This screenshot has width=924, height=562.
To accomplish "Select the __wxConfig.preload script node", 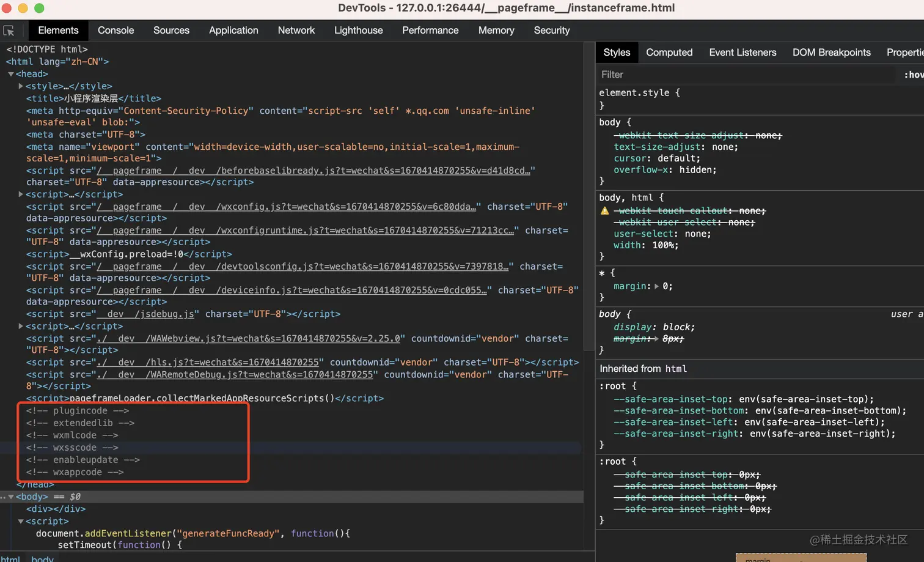I will (x=129, y=254).
